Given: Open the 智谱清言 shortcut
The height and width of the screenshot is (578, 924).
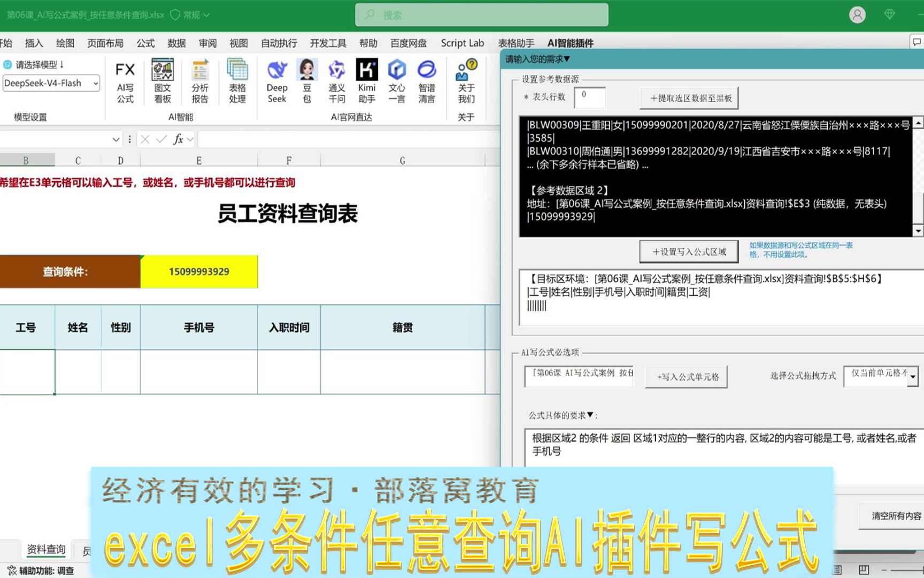Looking at the screenshot, I should coord(427,81).
